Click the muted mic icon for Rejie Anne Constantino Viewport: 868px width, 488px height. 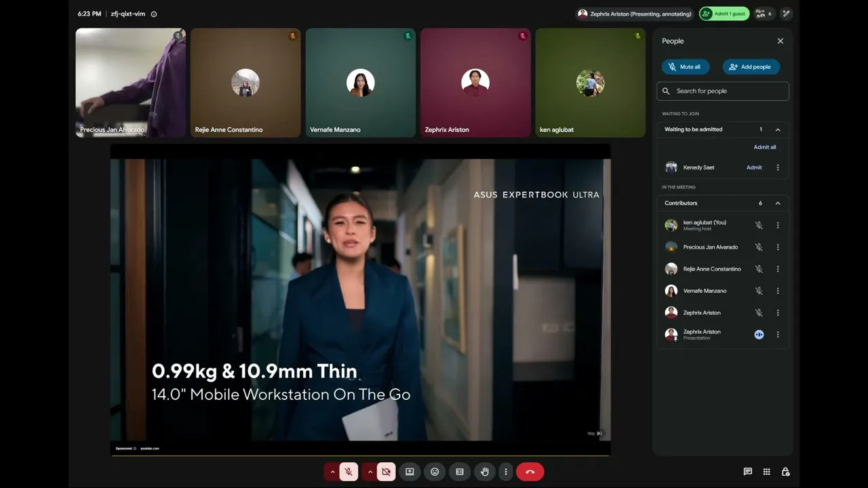(759, 269)
